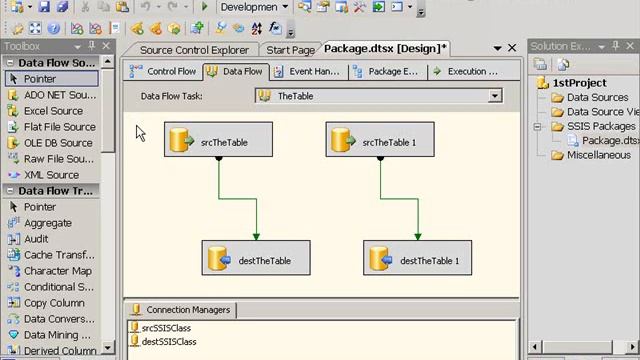Select the destTheTable destination component
The height and width of the screenshot is (360, 640).
tap(256, 258)
